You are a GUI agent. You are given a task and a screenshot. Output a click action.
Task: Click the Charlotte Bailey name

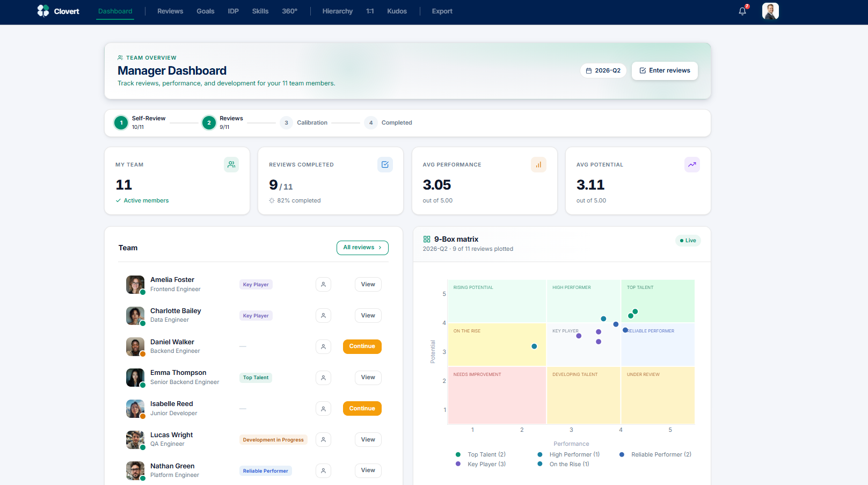(176, 311)
